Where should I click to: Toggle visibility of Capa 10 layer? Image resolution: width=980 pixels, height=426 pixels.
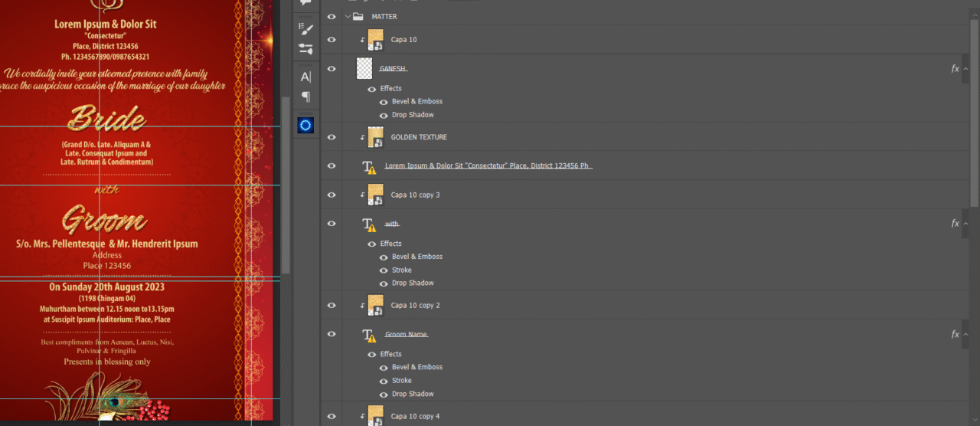[332, 40]
